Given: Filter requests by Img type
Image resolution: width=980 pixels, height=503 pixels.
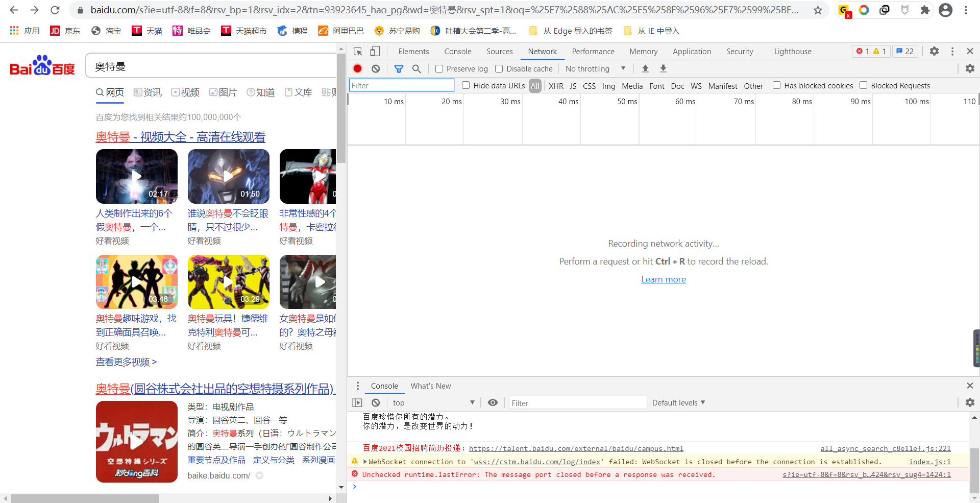Looking at the screenshot, I should pos(608,86).
